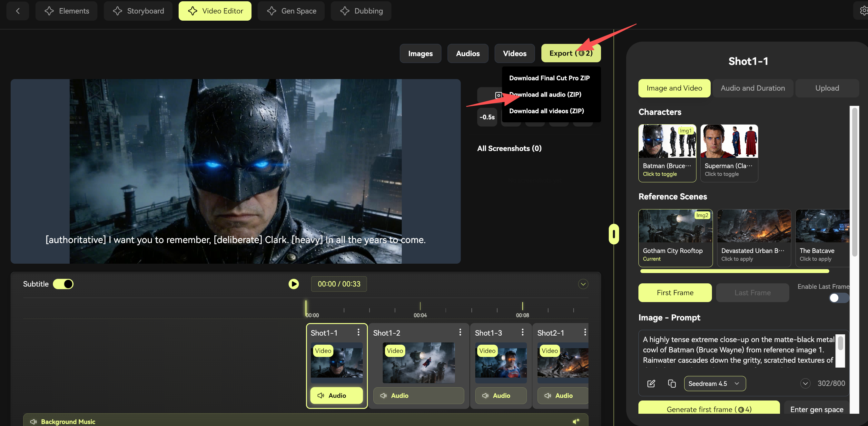Viewport: 868px width, 426px height.
Task: Select the First Frame option
Action: (675, 293)
